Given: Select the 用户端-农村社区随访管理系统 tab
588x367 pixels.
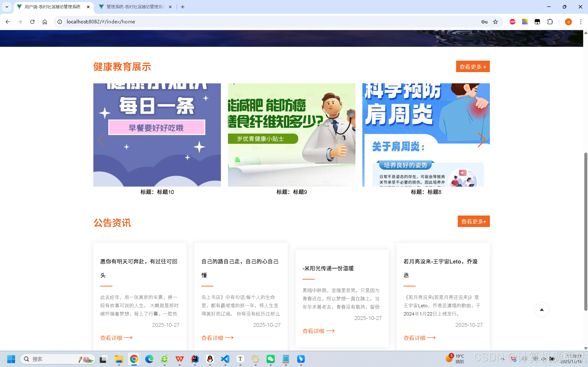Looking at the screenshot, I should click(x=52, y=7).
